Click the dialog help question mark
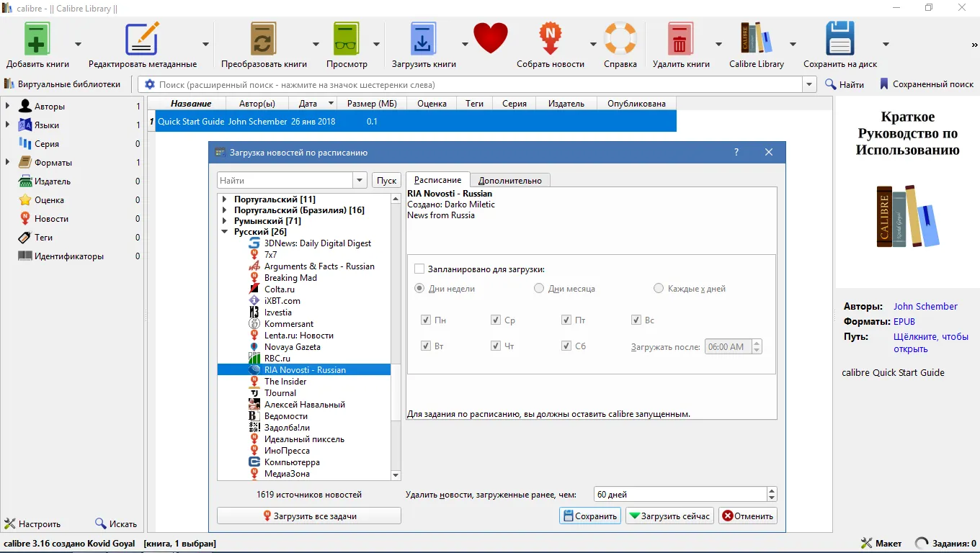 click(736, 152)
